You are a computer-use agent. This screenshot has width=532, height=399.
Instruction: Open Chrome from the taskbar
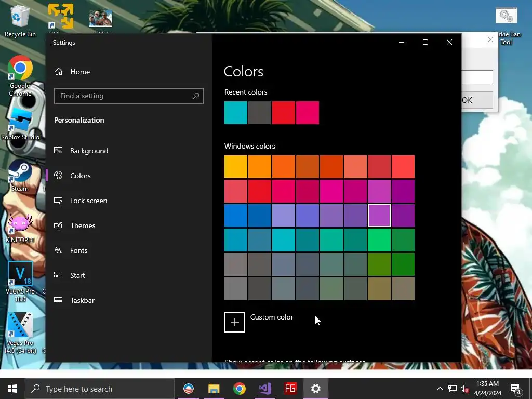coord(240,389)
